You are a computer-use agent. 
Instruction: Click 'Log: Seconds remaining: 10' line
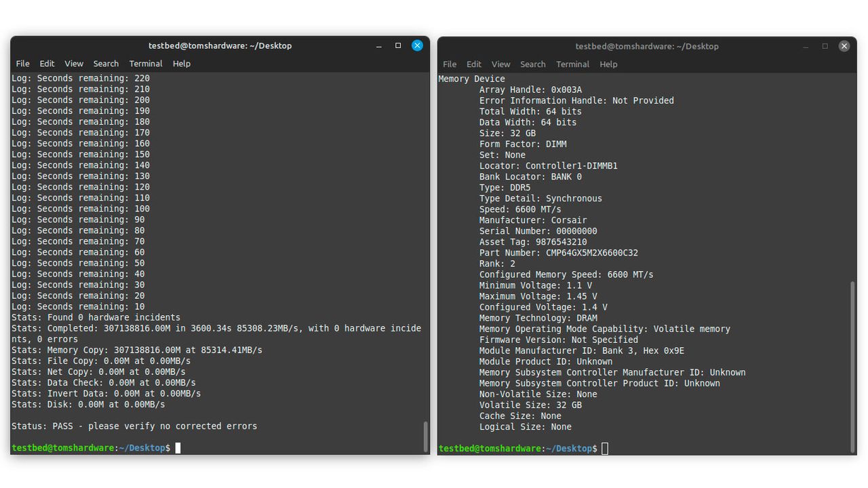click(78, 306)
